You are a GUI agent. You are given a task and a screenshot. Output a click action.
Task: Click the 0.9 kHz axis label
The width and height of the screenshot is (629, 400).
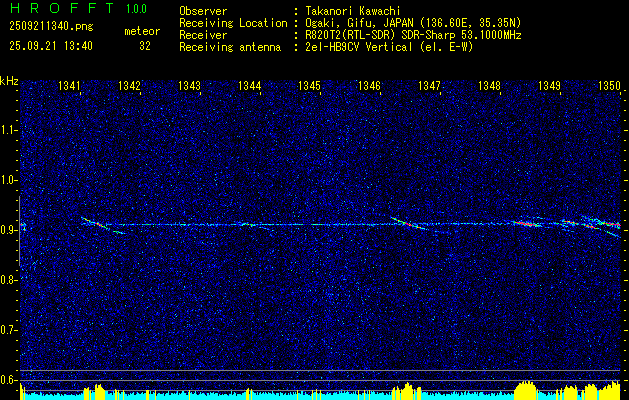pyautogui.click(x=9, y=230)
